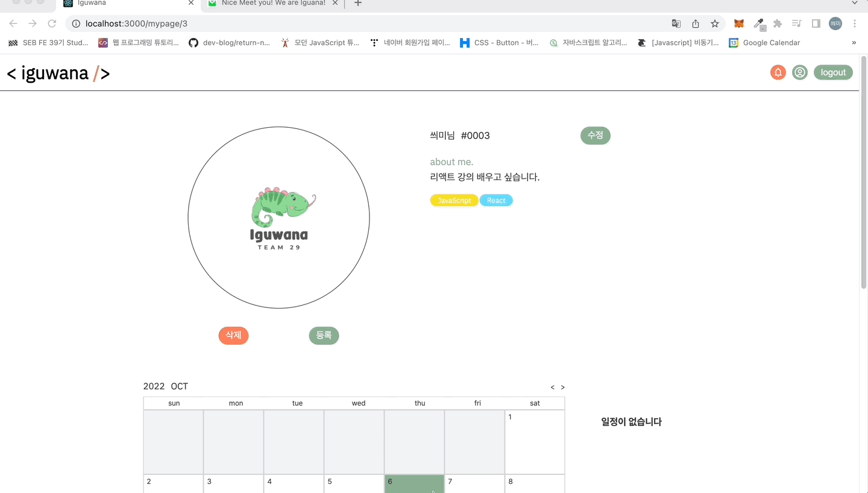Viewport: 868px width, 493px height.
Task: Open the user profile icon in header
Action: pyautogui.click(x=800, y=72)
